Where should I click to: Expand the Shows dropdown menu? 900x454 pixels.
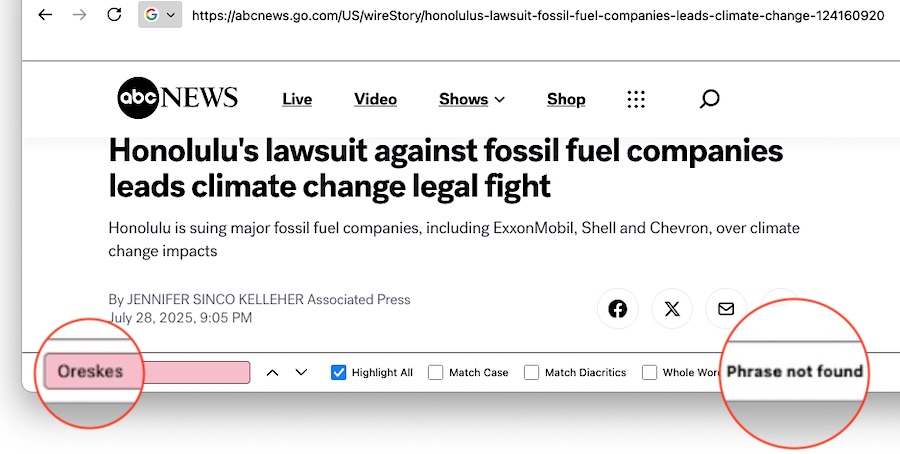pyautogui.click(x=472, y=99)
